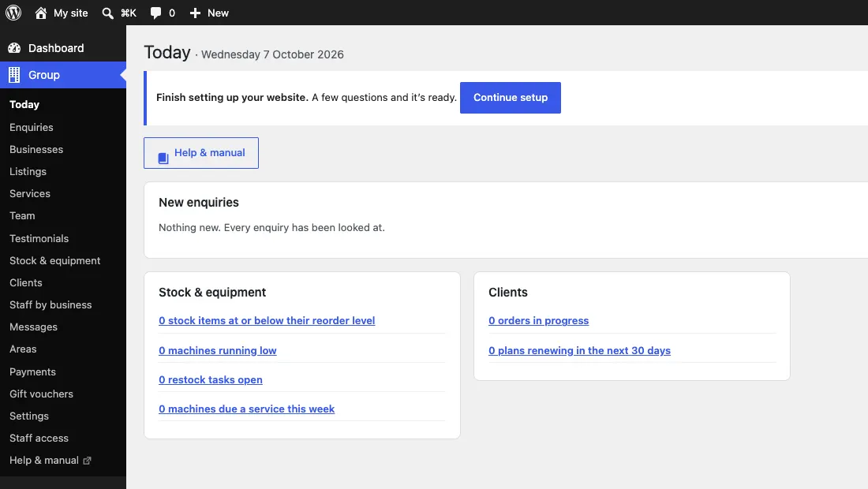
Task: Go to Stock & equipment in sidebar
Action: 54,260
